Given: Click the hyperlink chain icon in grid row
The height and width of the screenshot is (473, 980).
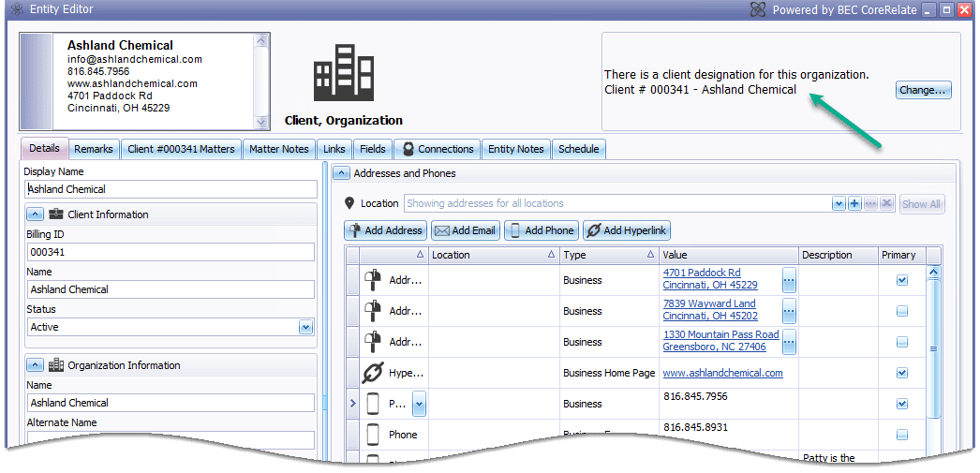Looking at the screenshot, I should pyautogui.click(x=373, y=373).
